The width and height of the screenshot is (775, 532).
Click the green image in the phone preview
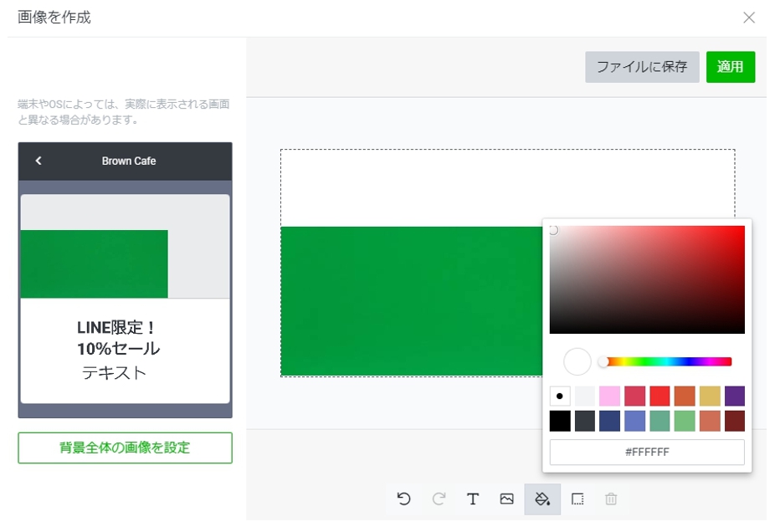pos(94,263)
